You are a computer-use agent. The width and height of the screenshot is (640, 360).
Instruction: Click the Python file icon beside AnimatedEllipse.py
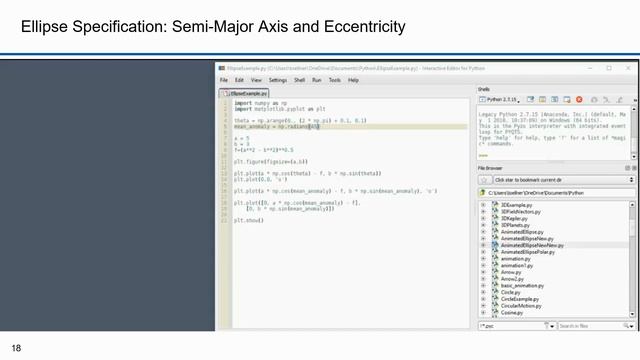coord(495,232)
